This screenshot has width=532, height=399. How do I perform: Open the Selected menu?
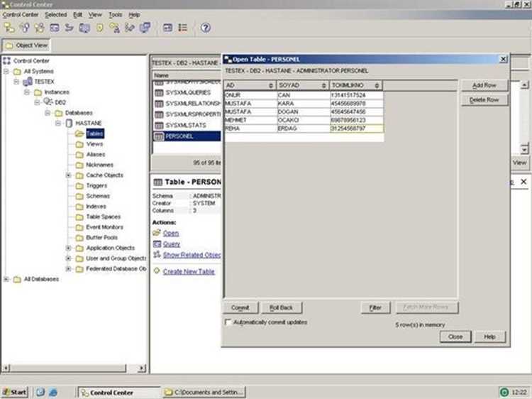tap(55, 14)
